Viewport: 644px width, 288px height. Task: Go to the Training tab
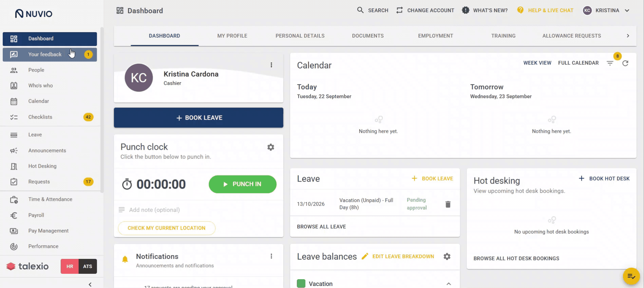(x=504, y=36)
